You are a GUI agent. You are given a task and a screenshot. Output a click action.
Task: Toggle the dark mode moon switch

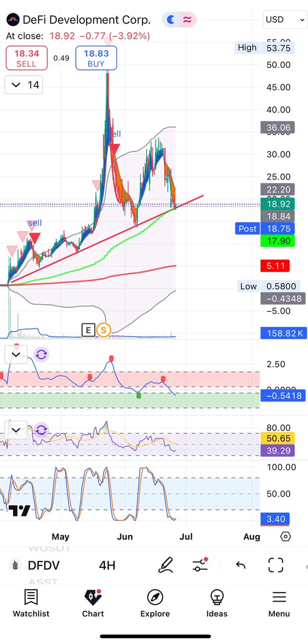(171, 20)
